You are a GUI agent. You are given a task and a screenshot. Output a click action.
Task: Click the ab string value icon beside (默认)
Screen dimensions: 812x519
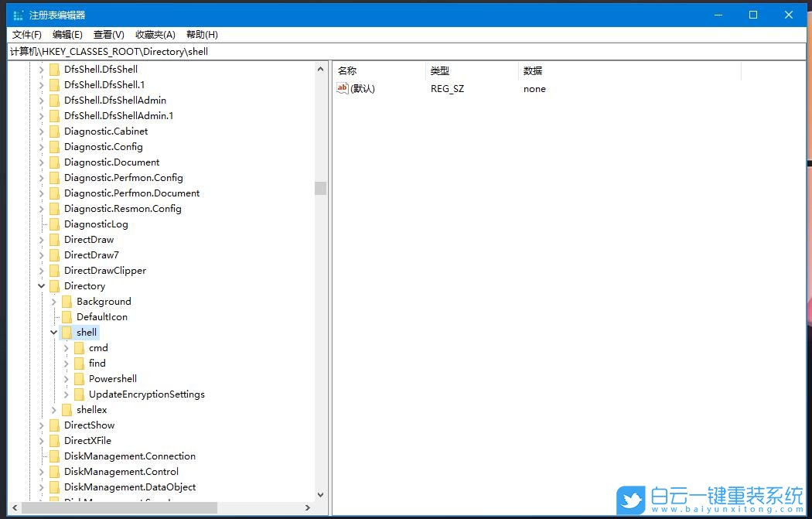[x=343, y=88]
